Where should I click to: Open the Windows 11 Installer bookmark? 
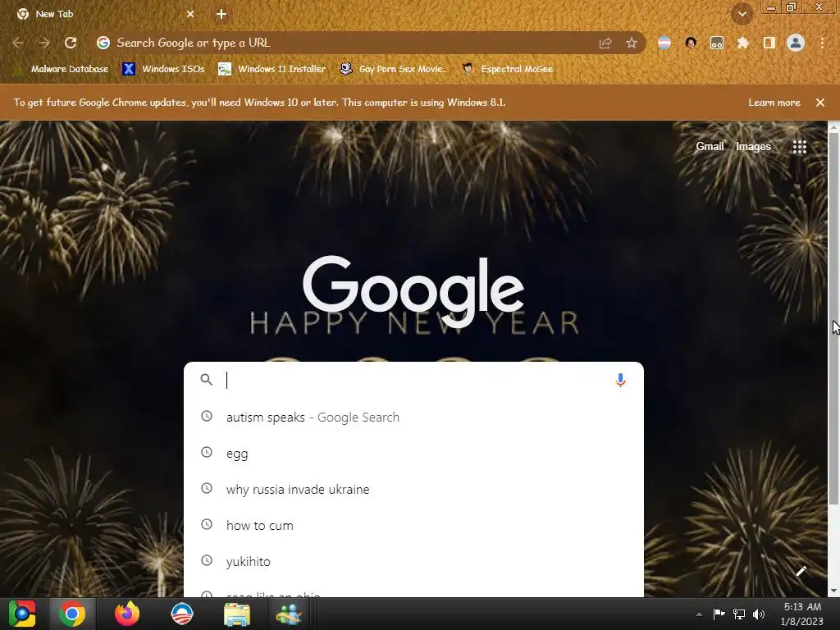point(272,69)
